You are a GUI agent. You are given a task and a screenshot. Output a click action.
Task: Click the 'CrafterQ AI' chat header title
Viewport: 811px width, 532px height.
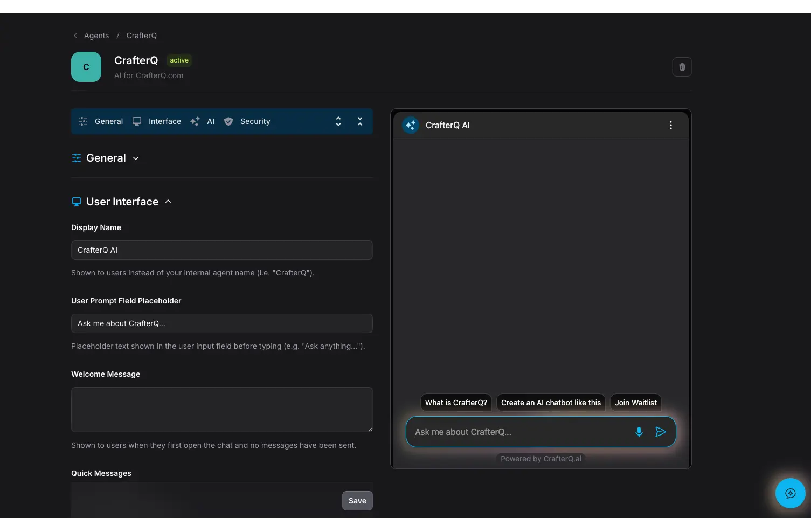point(448,125)
